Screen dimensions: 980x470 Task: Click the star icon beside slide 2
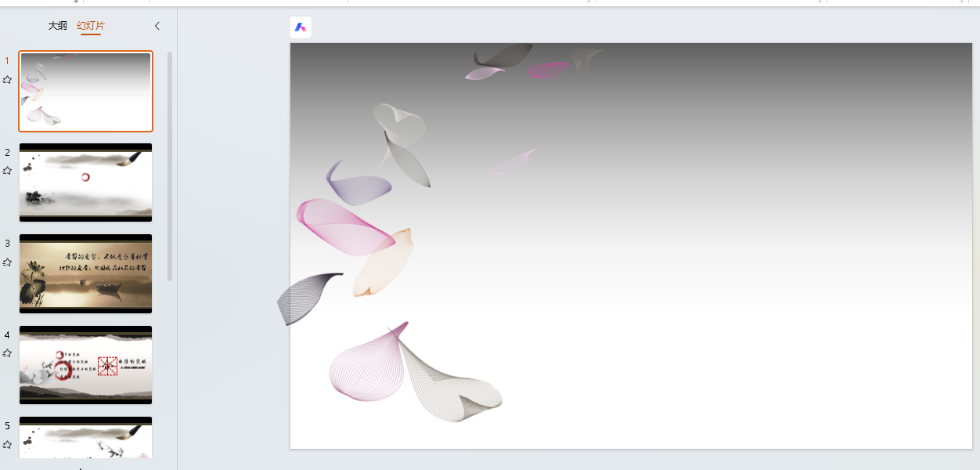7,170
